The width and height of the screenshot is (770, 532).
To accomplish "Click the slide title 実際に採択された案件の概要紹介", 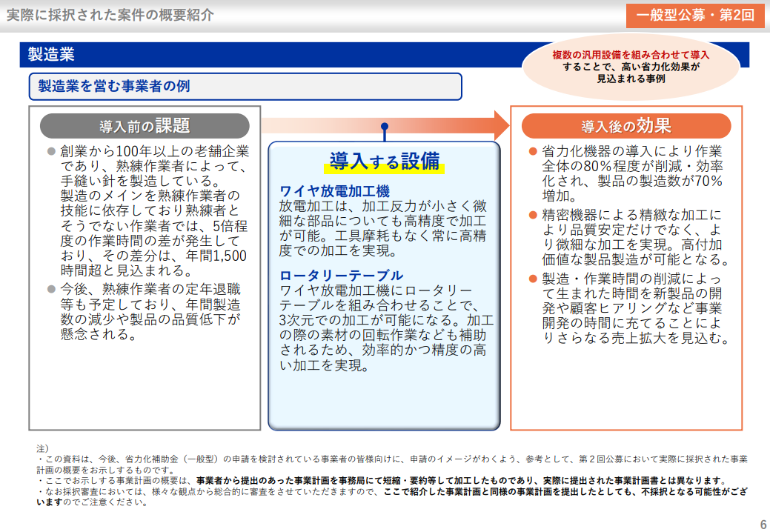I will (110, 16).
